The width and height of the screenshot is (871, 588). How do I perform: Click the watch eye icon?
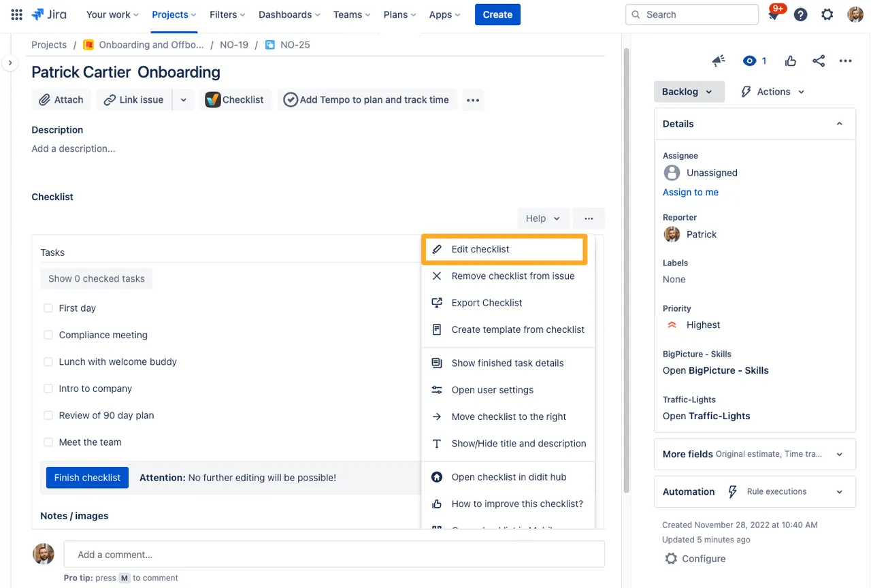click(x=749, y=61)
